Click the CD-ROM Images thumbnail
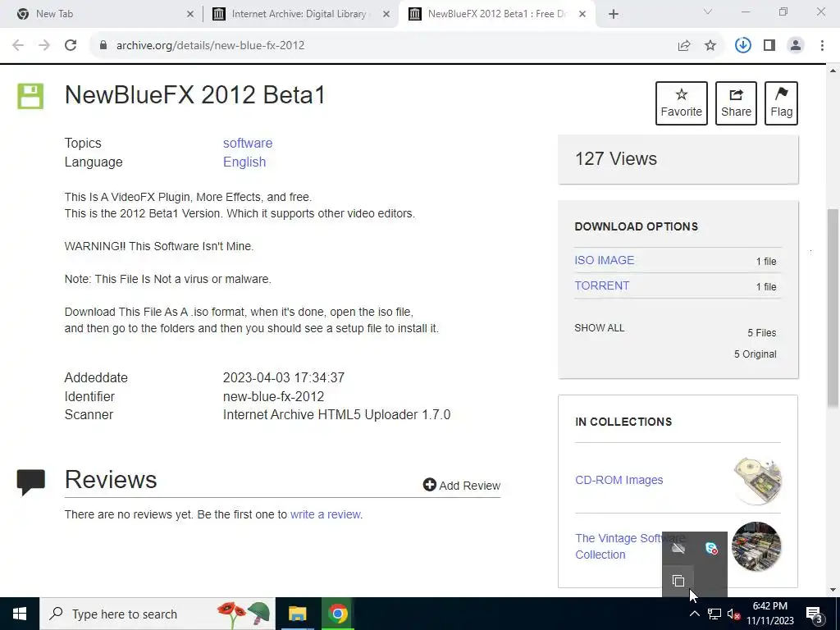 coord(757,481)
